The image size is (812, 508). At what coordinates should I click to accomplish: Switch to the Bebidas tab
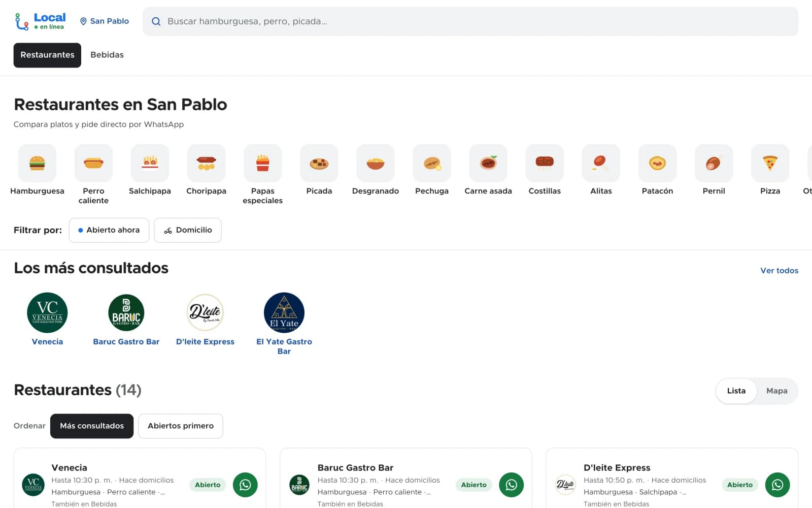[x=107, y=55]
